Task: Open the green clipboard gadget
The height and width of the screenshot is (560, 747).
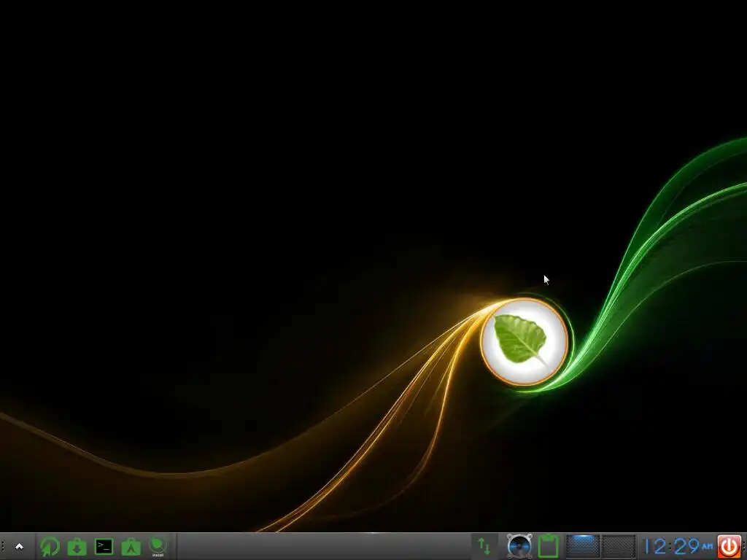Action: coord(548,546)
